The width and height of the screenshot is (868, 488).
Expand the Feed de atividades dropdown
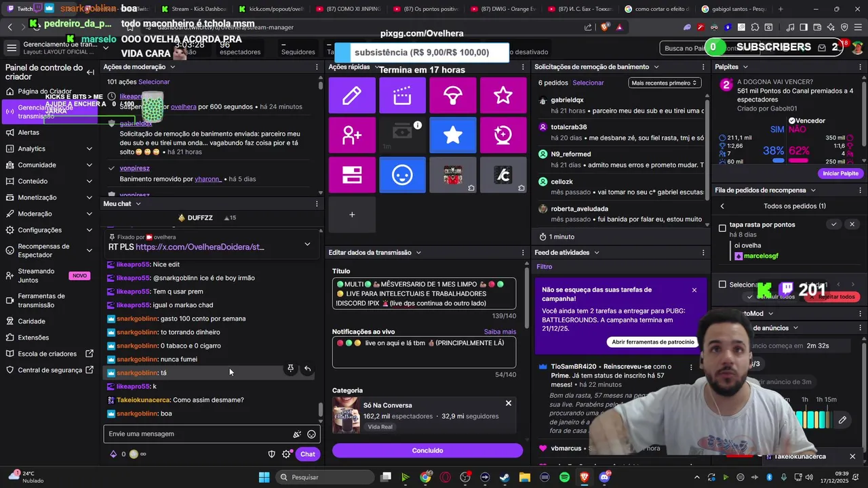point(597,253)
